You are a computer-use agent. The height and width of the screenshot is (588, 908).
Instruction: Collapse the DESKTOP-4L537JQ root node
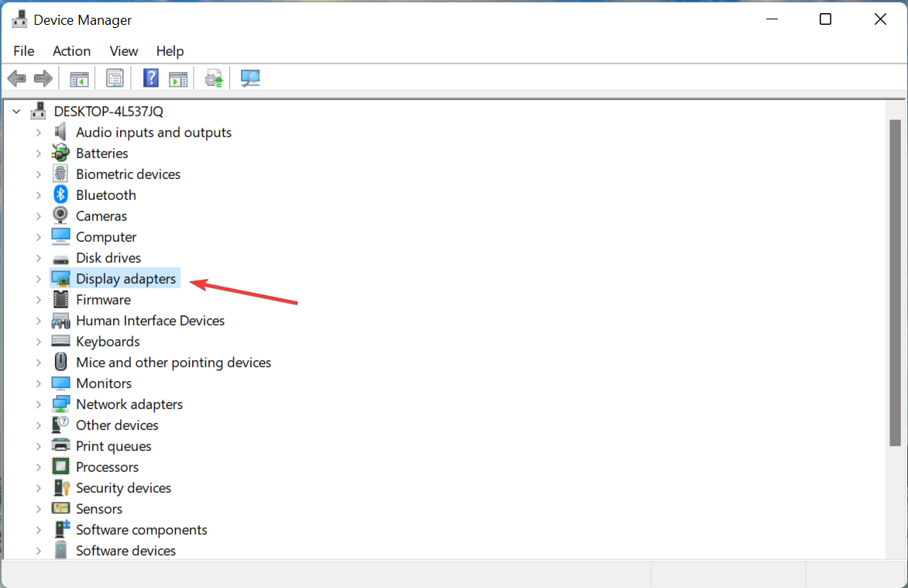click(17, 112)
